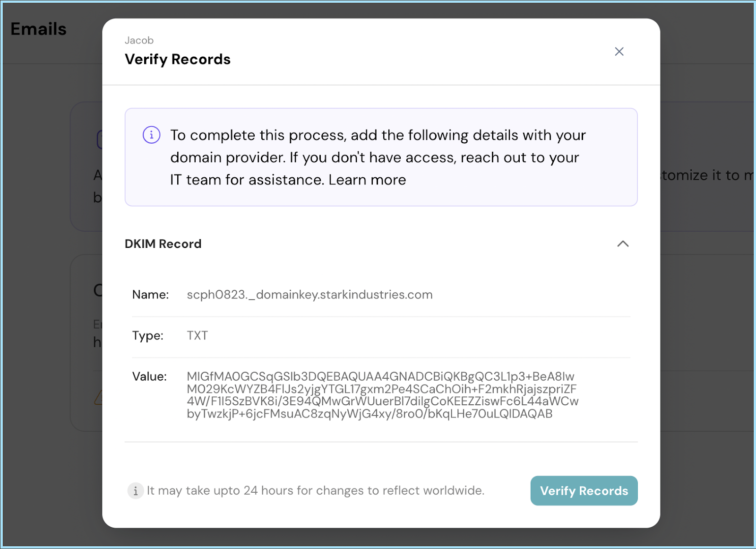Viewport: 756px width, 549px height.
Task: Select the DKIM value key text
Action: pyautogui.click(x=382, y=395)
